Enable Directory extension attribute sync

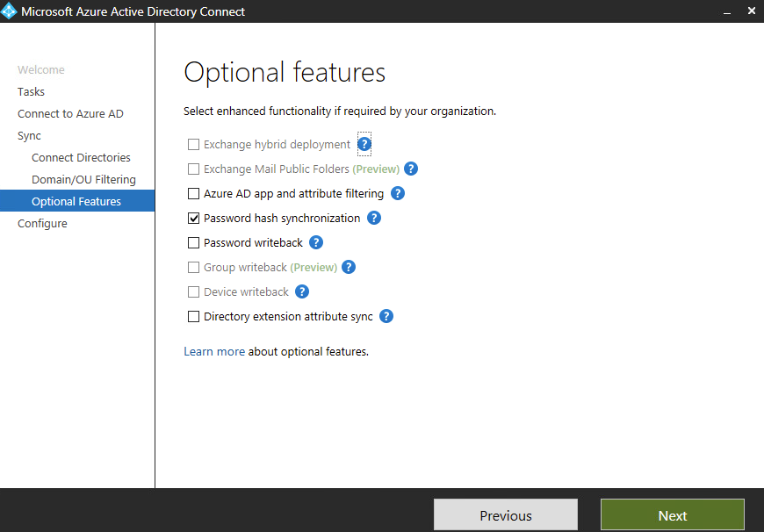click(x=193, y=316)
